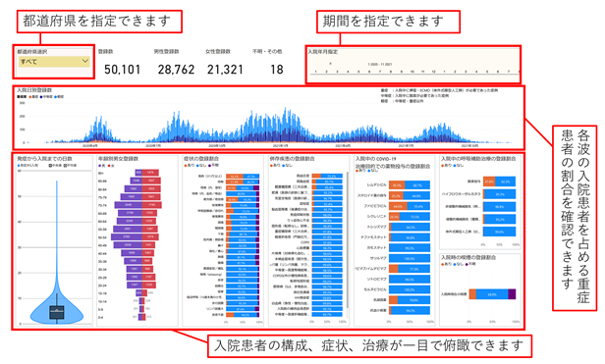This screenshot has height=364, width=605.
Task: Click the 年齢別男女登録数 chart title
Action: (x=118, y=159)
